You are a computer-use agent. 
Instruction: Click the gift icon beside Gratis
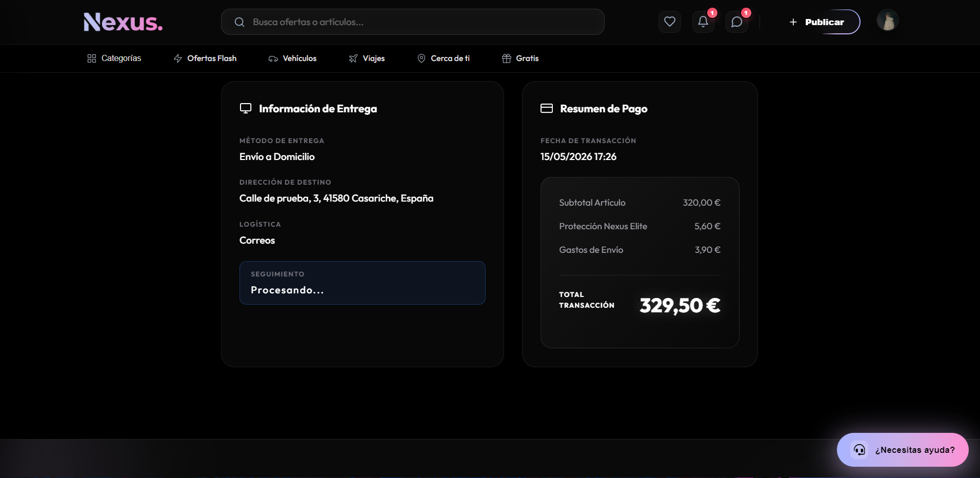click(507, 58)
